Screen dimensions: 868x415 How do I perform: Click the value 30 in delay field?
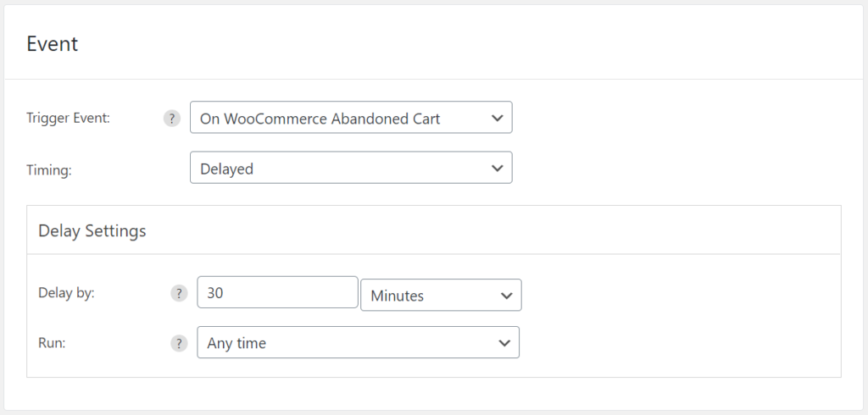(214, 293)
